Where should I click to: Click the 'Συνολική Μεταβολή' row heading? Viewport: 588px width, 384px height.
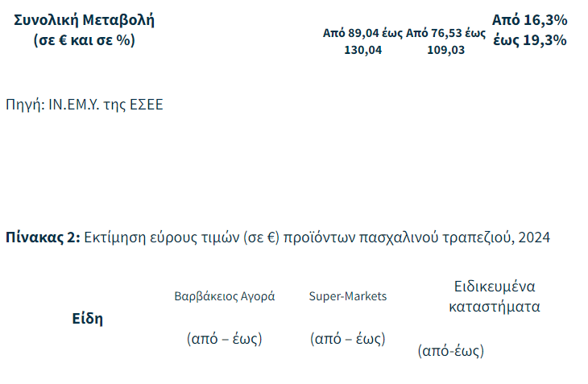84,19
